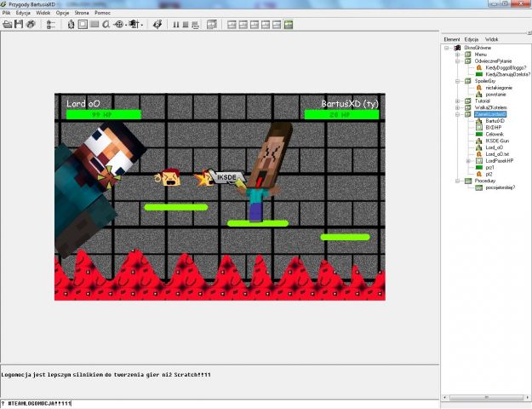Click the open project folder icon
This screenshot has width=532, height=409.
[x=8, y=24]
